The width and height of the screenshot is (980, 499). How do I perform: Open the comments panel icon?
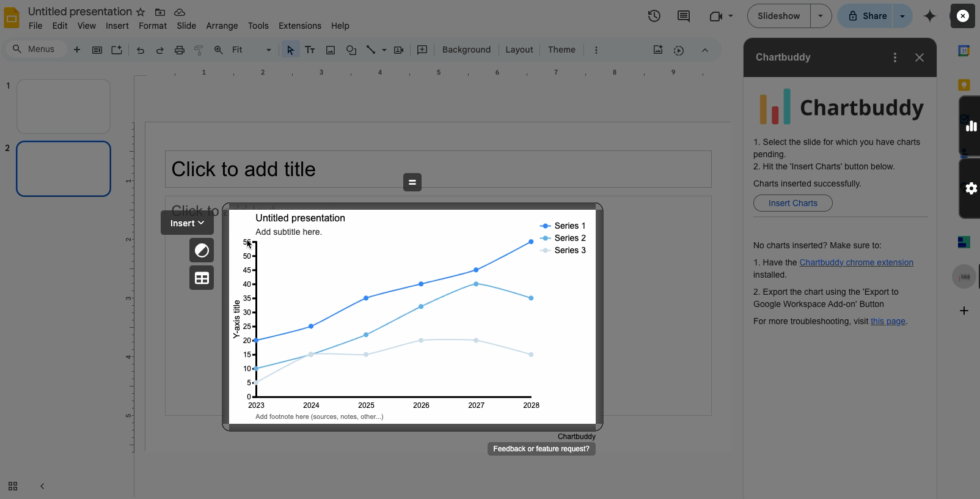684,16
